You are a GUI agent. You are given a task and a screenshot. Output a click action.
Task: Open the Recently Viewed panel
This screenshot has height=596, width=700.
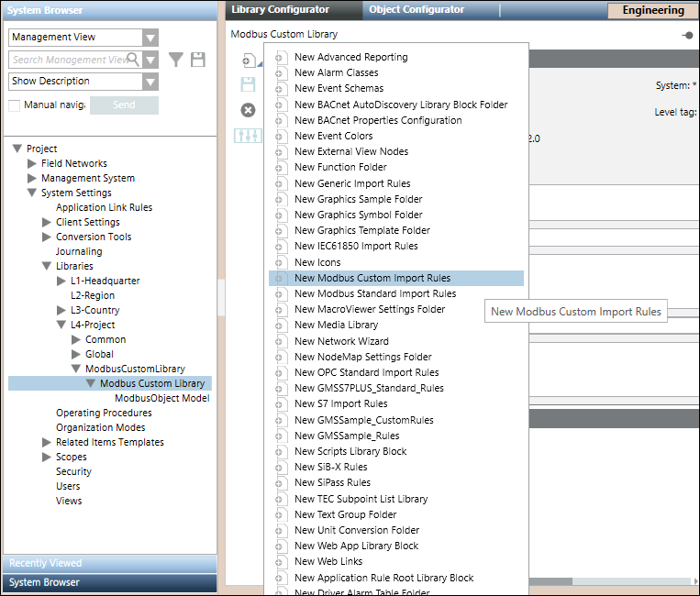pos(109,563)
